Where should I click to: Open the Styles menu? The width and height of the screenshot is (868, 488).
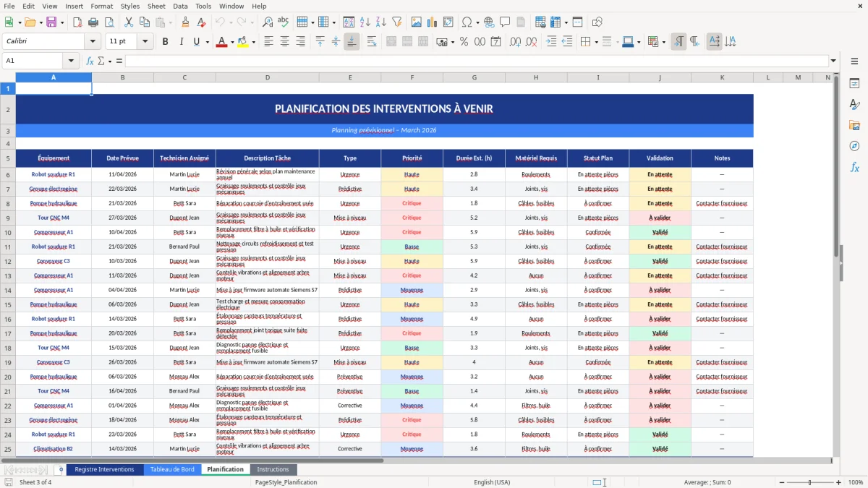click(130, 6)
